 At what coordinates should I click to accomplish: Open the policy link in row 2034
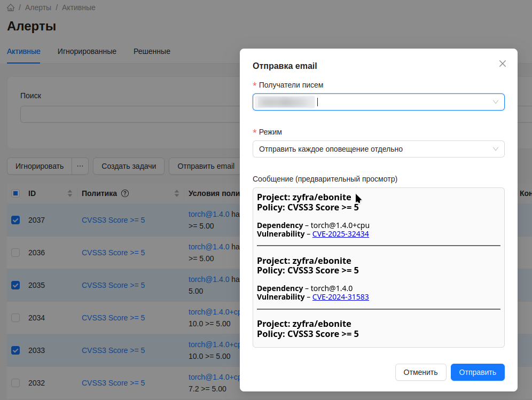tap(113, 318)
